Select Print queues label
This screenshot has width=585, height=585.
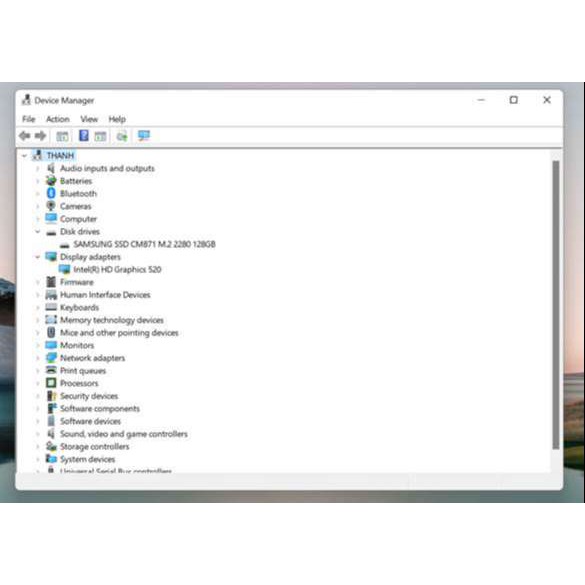83,371
